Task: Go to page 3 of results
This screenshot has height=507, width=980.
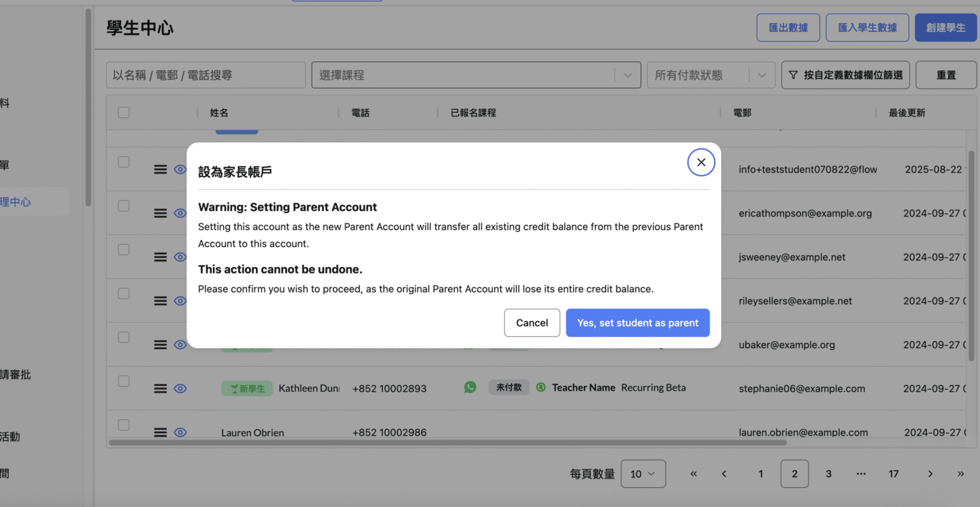Action: pyautogui.click(x=828, y=474)
